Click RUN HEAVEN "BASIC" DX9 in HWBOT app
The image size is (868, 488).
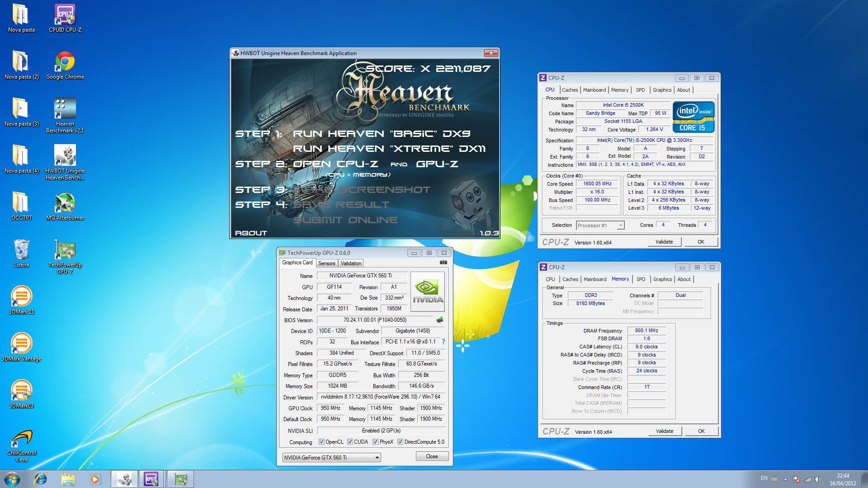coord(382,134)
